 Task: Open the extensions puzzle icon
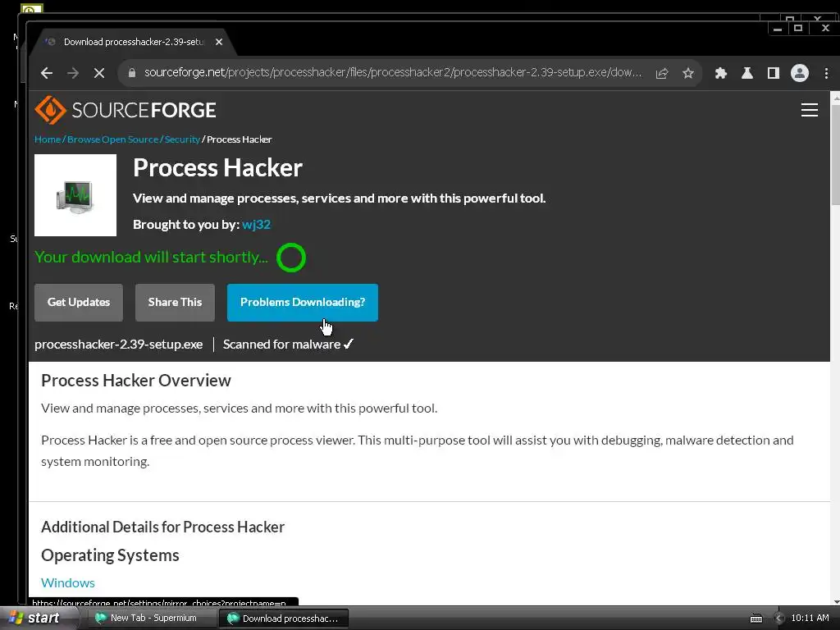click(721, 73)
